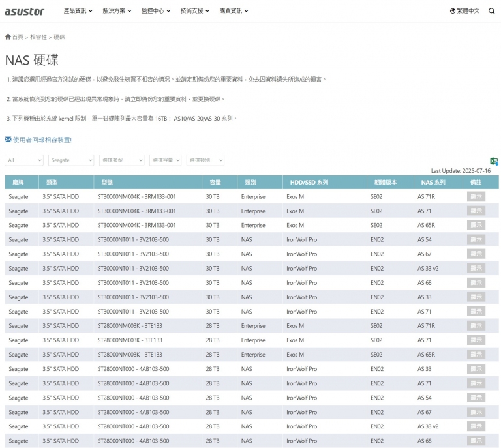Click EN02 firmware in AS 54 28 TB row
This screenshot has height=448, width=501.
point(377,398)
